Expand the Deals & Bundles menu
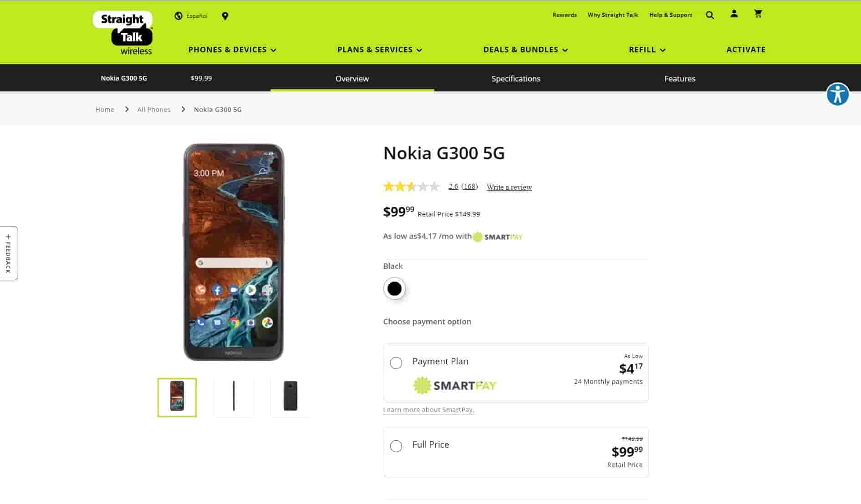 coord(525,50)
